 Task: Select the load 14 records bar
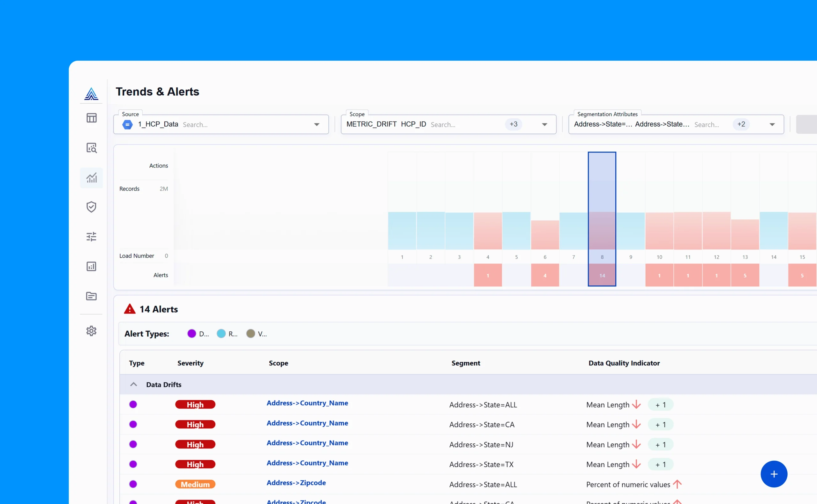(x=773, y=231)
